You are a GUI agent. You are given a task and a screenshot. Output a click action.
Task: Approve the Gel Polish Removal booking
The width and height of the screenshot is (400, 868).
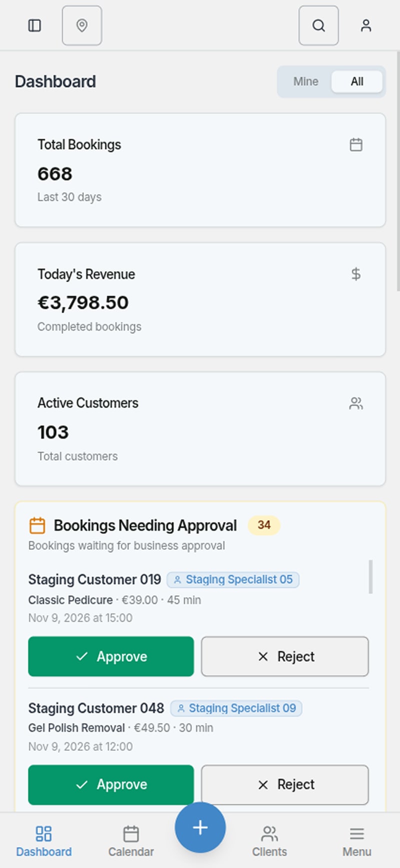[x=111, y=784]
